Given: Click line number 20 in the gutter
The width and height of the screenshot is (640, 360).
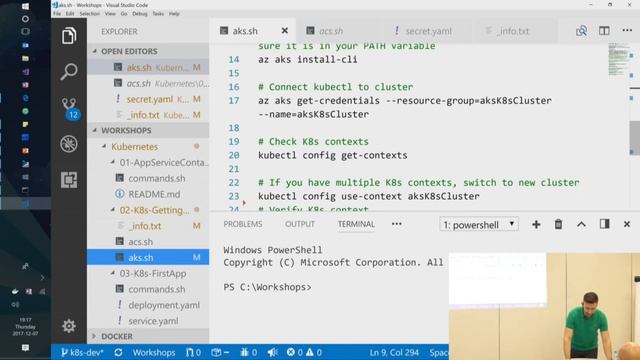Looking at the screenshot, I should click(234, 156).
